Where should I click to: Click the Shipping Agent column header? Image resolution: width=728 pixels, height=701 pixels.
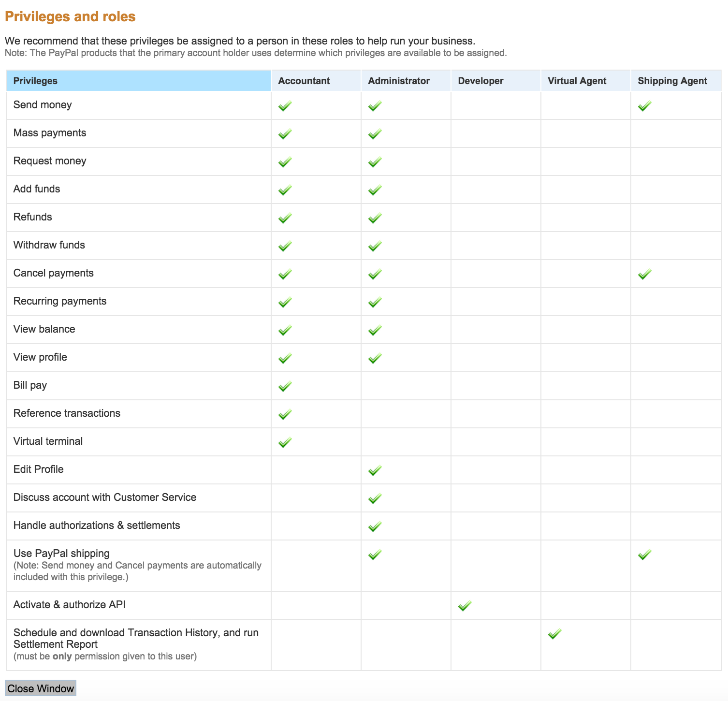tap(672, 81)
